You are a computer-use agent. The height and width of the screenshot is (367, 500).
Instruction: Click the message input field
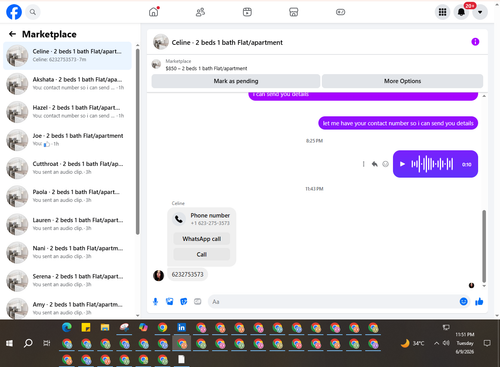333,302
